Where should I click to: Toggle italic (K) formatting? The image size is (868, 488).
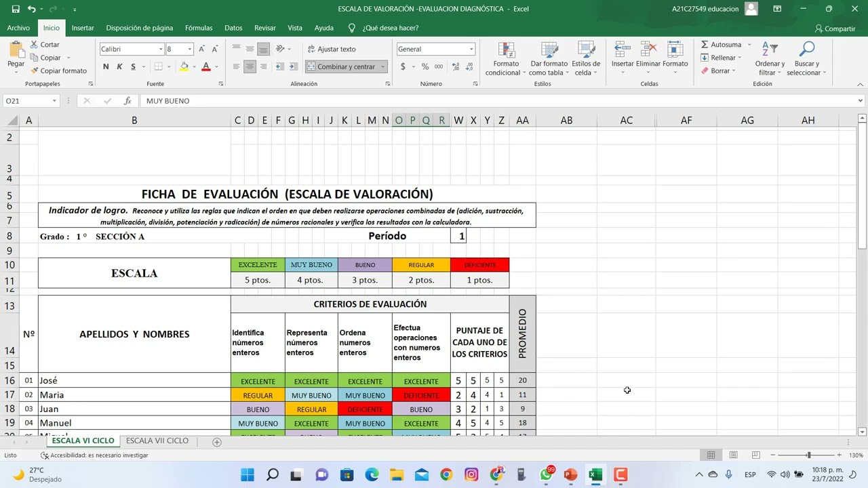[x=119, y=66]
